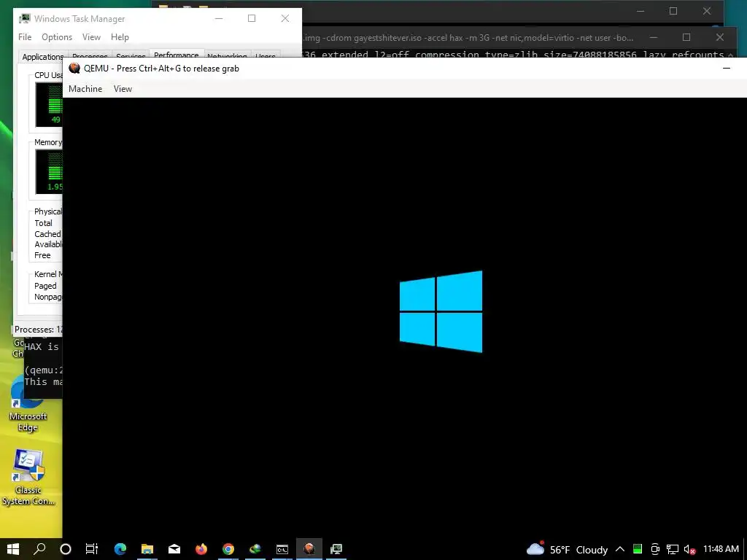Image resolution: width=747 pixels, height=560 pixels.
Task: Maximize the Windows Task Manager window
Action: click(x=252, y=18)
